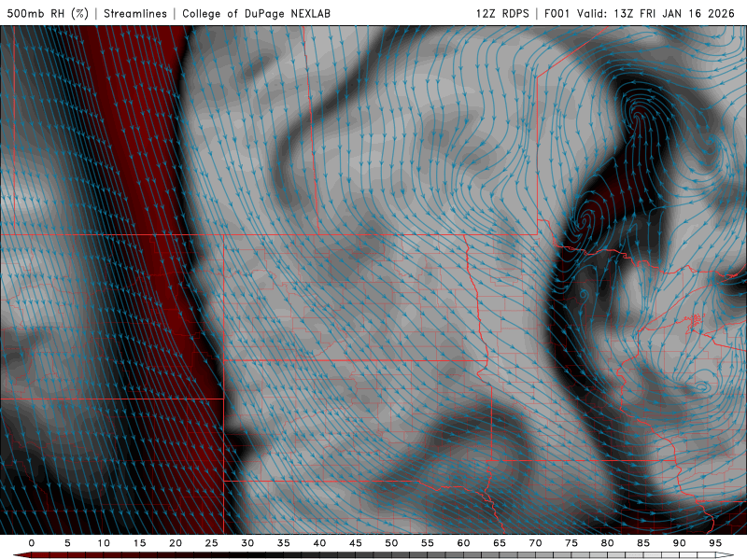Screen dimensions: 747x560
Task: Select the 75 label on the color scale
Action: [571, 543]
